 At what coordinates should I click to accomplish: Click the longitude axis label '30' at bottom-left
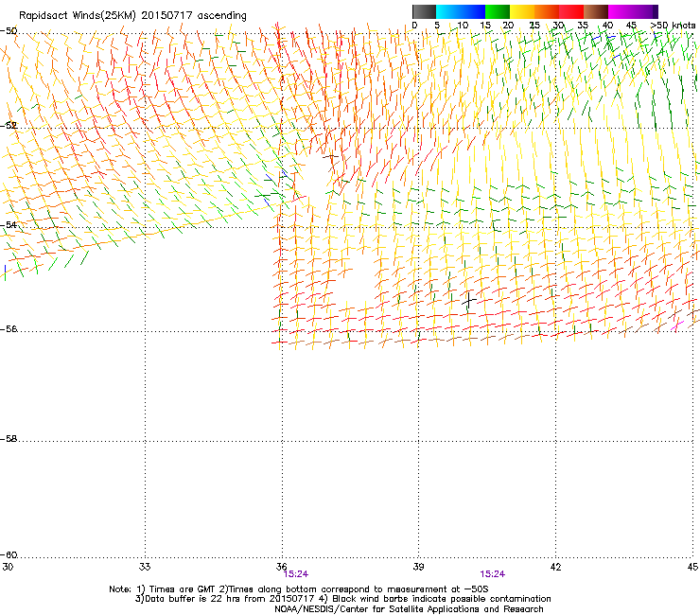point(8,567)
